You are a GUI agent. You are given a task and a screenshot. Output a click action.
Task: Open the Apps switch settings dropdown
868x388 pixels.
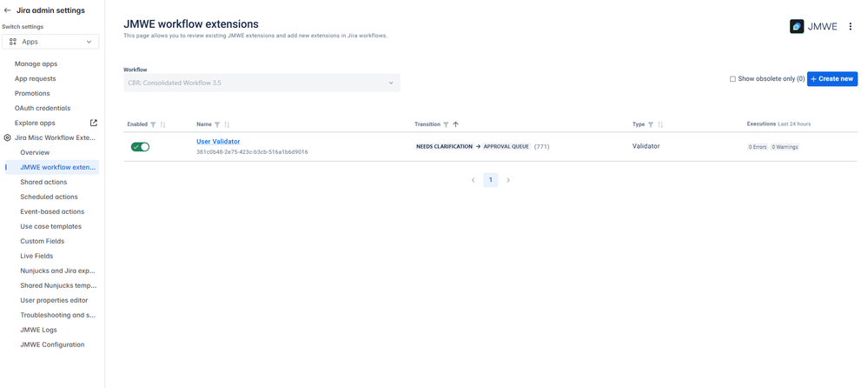(50, 42)
